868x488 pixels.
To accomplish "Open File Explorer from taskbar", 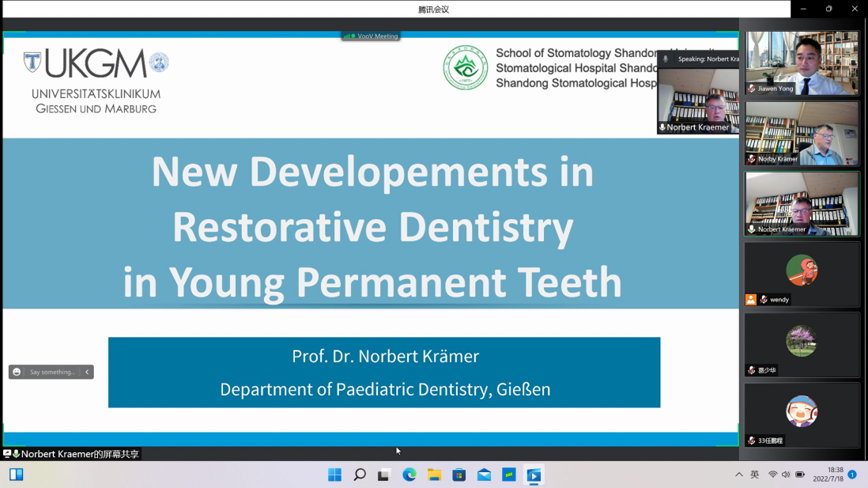I will tap(434, 475).
